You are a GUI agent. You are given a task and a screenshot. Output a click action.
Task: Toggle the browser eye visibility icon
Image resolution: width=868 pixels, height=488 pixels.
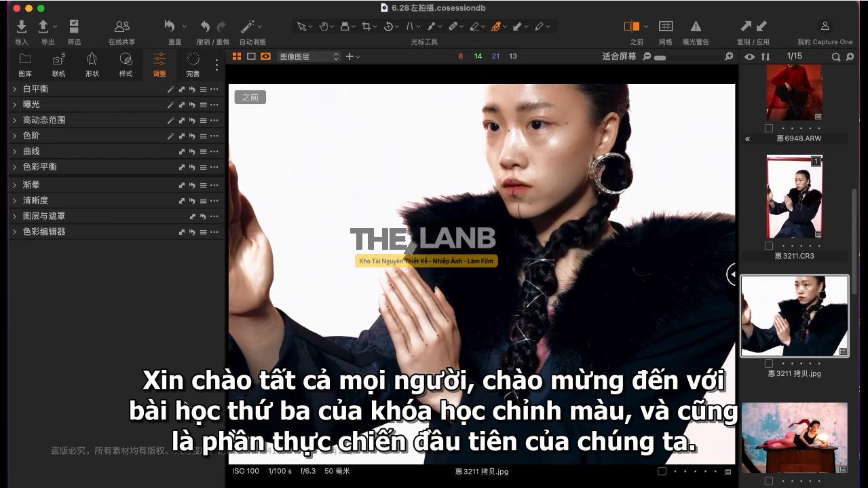tap(749, 57)
